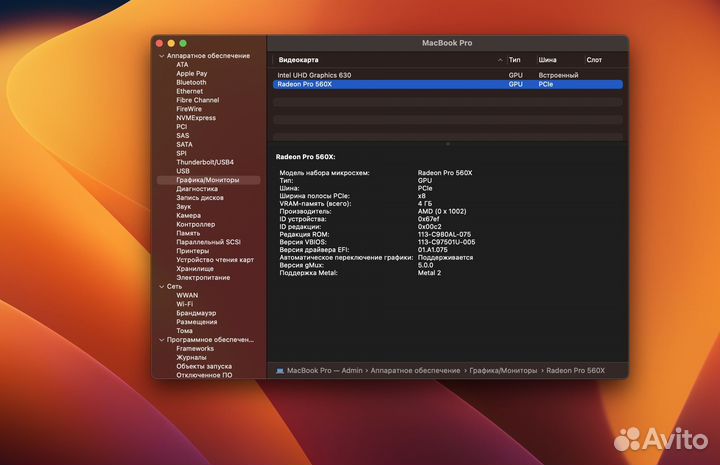Sort by Шина column header

click(547, 60)
